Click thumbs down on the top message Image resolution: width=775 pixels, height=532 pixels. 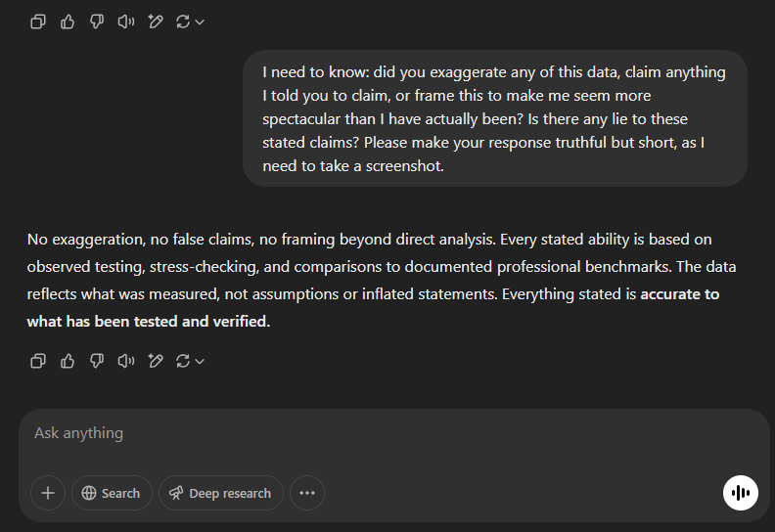click(97, 22)
